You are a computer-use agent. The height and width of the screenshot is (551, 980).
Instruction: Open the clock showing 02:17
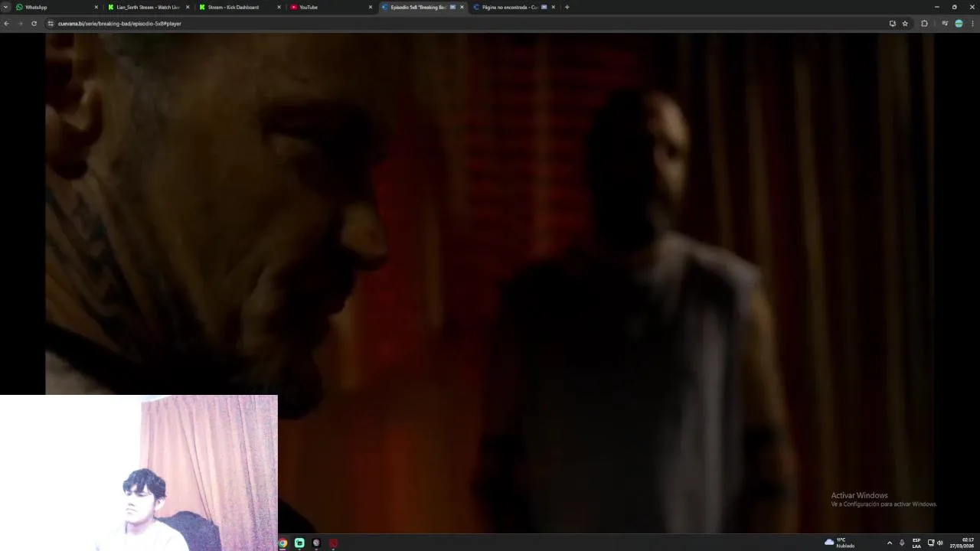click(x=962, y=543)
